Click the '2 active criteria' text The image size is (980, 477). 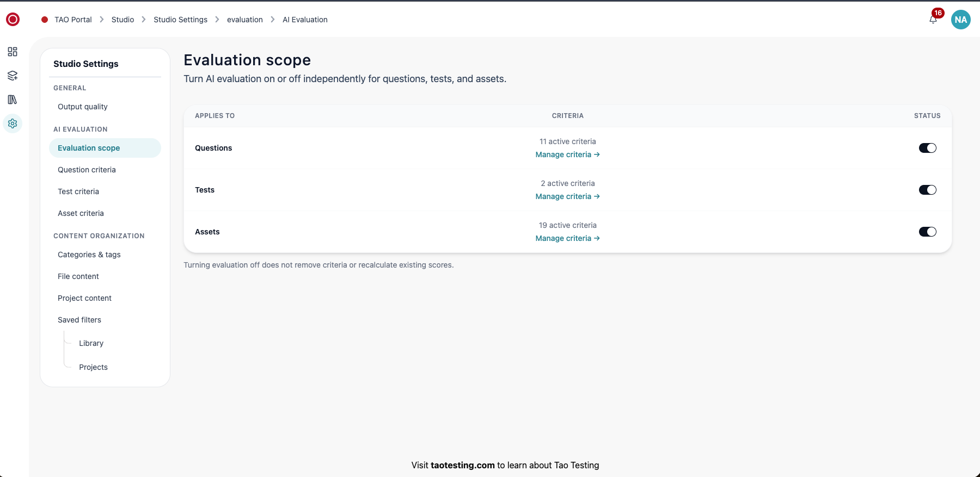point(568,183)
